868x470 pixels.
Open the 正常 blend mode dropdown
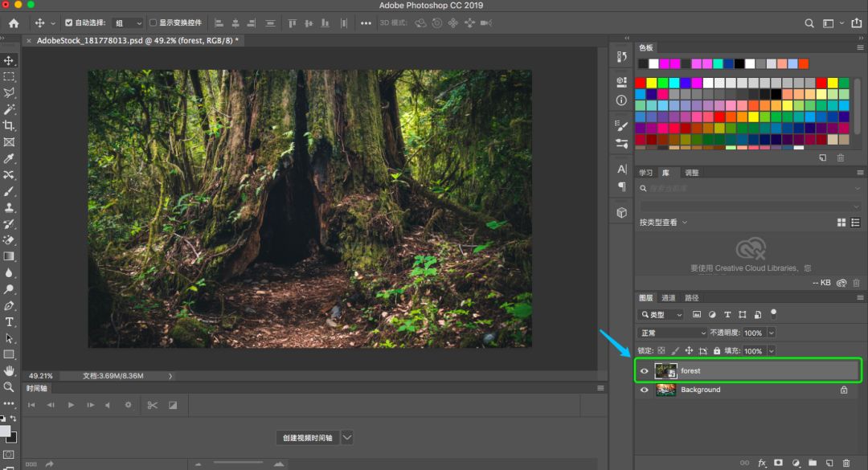pos(672,333)
